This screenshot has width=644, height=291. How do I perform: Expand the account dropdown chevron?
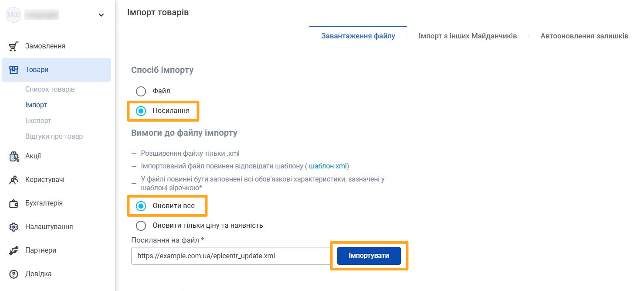coord(101,14)
